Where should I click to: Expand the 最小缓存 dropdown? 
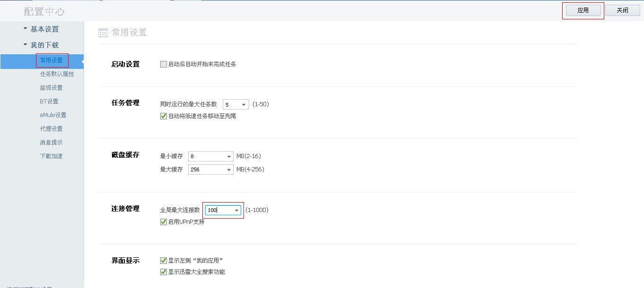229,156
